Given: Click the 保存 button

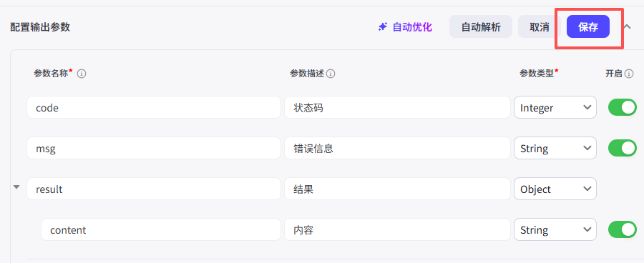Looking at the screenshot, I should point(587,27).
